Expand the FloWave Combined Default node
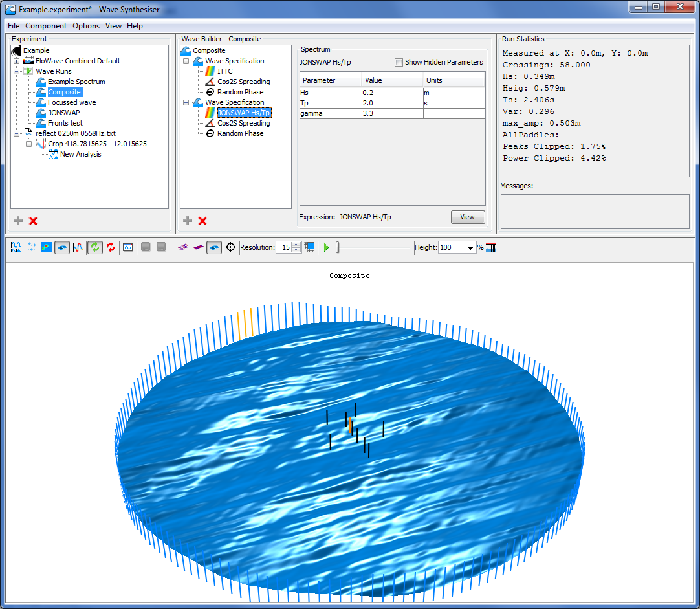 17,61
